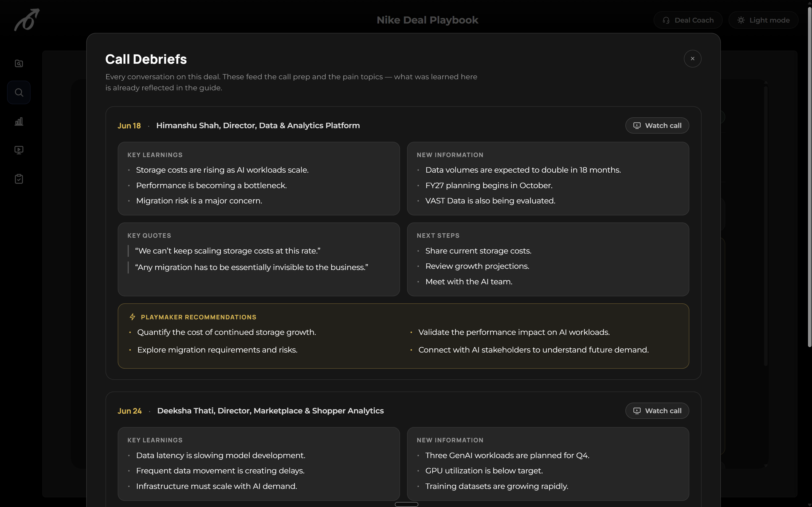Open the clipboard checklist sidebar icon
Screen dimensions: 812x507
click(x=19, y=179)
